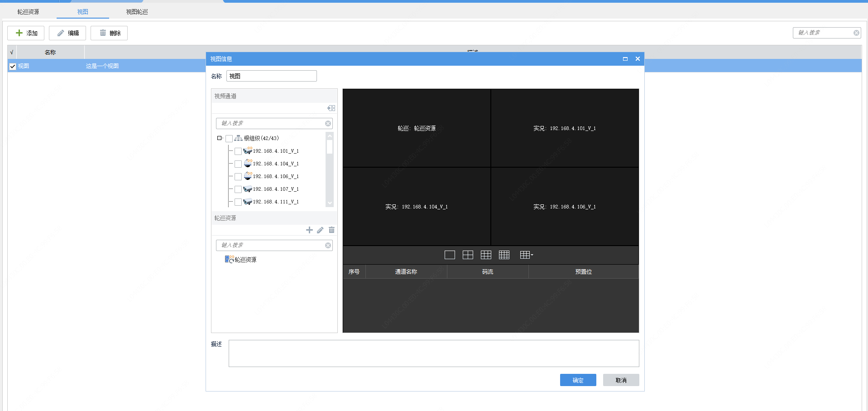The image size is (868, 411).
Task: Click the 通道名称 column header
Action: click(406, 272)
